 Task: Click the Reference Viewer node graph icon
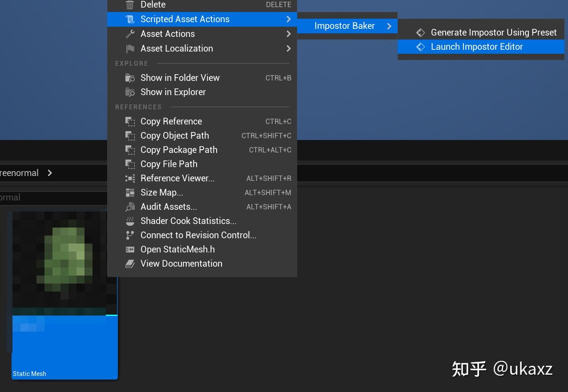[130, 178]
